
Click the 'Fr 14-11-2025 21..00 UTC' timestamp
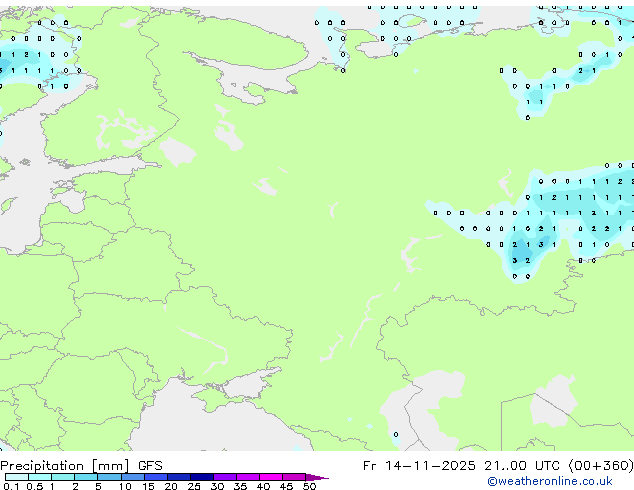pos(464,466)
